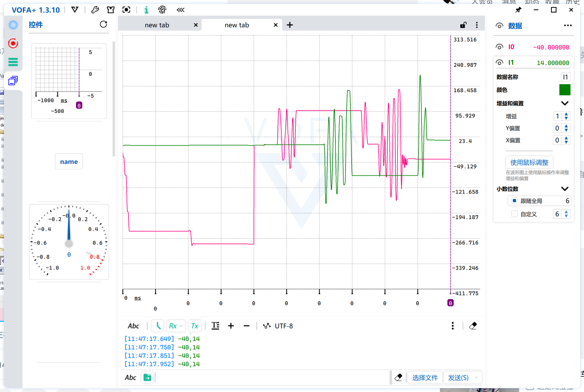
Task: Increment the 增益 stepper value
Action: click(566, 114)
